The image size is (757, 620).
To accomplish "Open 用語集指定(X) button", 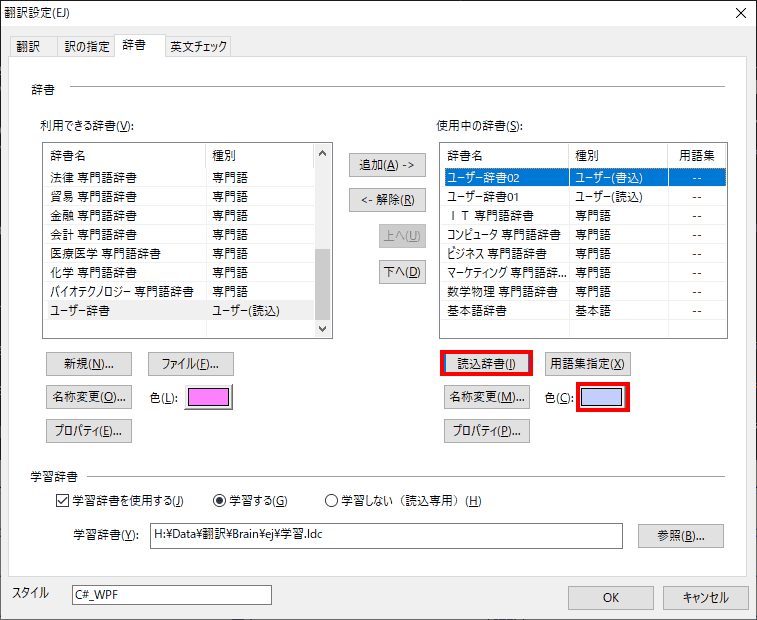I will [588, 364].
